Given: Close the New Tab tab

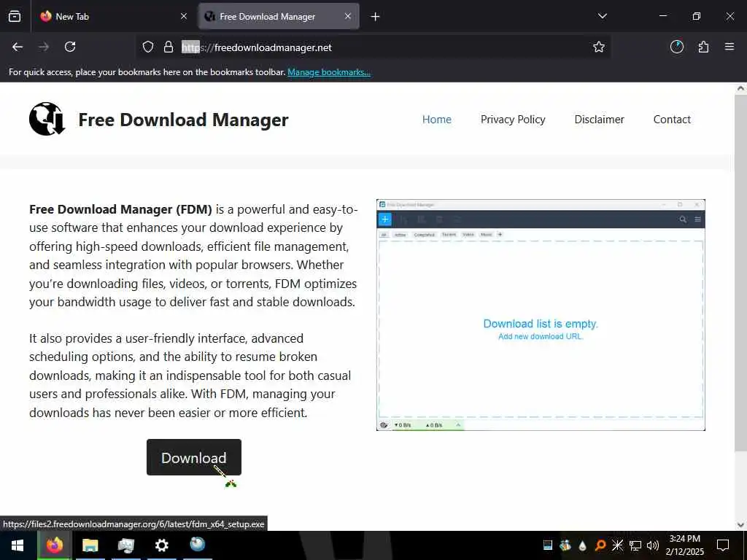Looking at the screenshot, I should (184, 16).
